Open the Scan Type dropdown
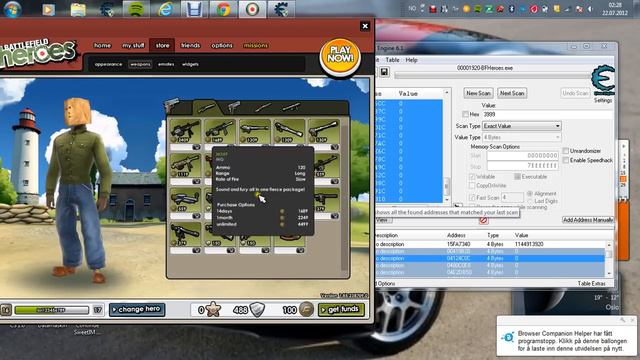This screenshot has height=360, width=640. pyautogui.click(x=522, y=126)
